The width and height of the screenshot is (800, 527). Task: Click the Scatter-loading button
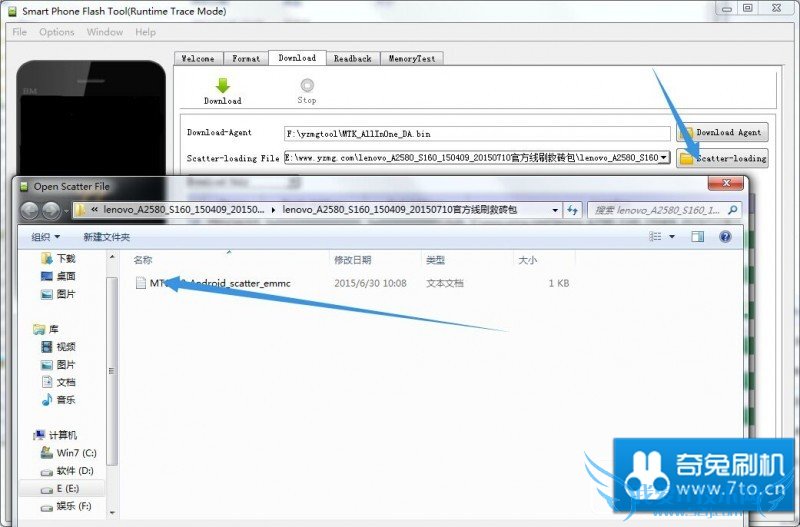click(722, 158)
